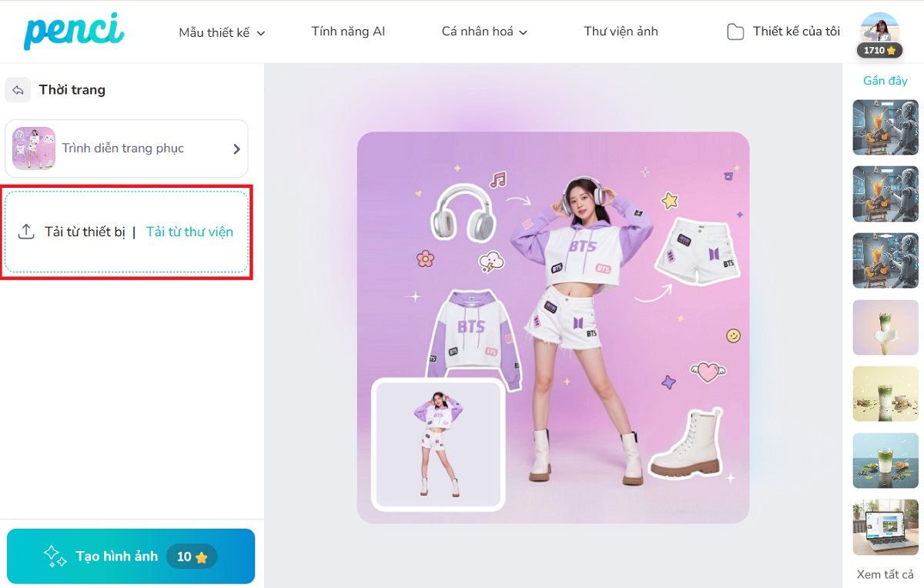Click the upload icon in the upload box

pos(26,232)
